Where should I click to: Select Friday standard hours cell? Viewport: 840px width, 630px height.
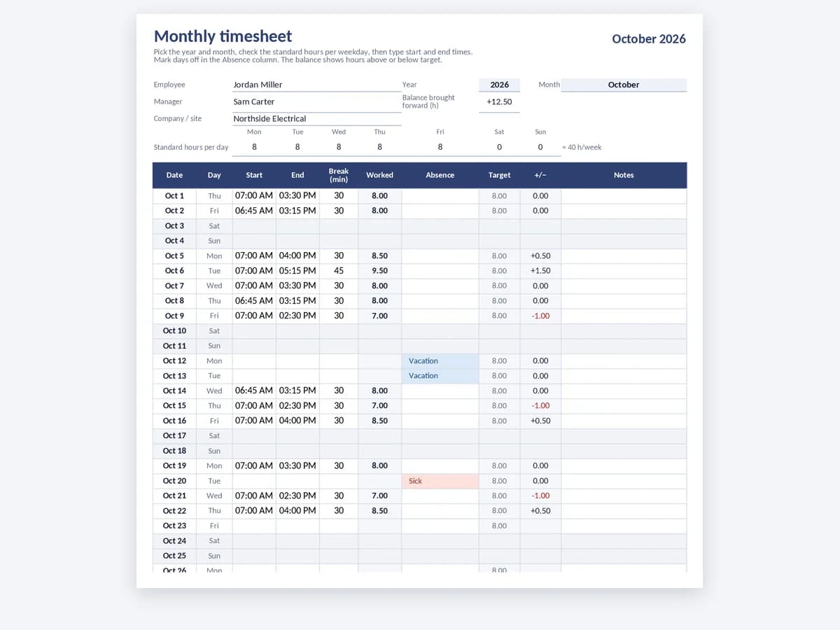pos(440,147)
